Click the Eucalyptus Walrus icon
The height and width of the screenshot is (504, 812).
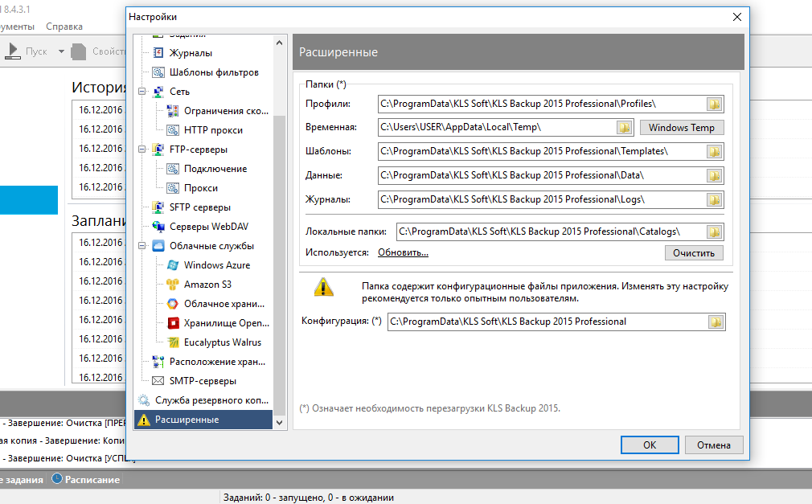pos(172,342)
